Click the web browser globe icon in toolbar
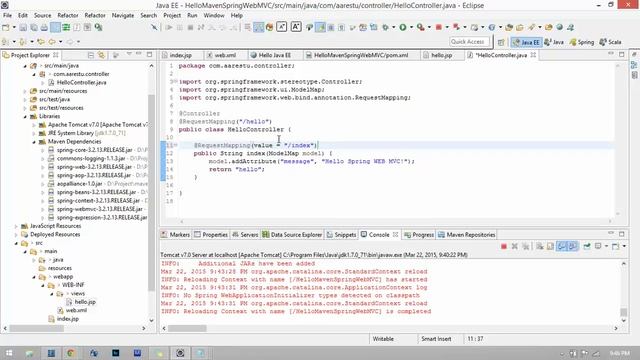The width and height of the screenshot is (640, 360). coord(560,27)
